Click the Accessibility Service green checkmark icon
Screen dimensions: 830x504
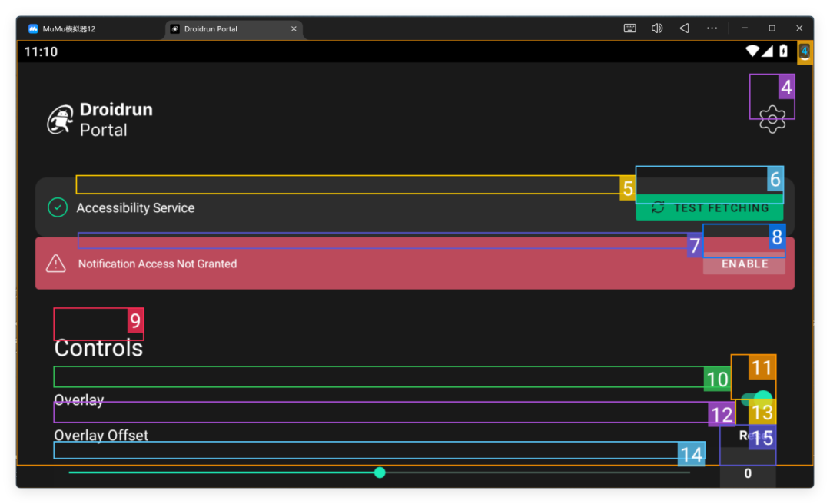tap(58, 207)
